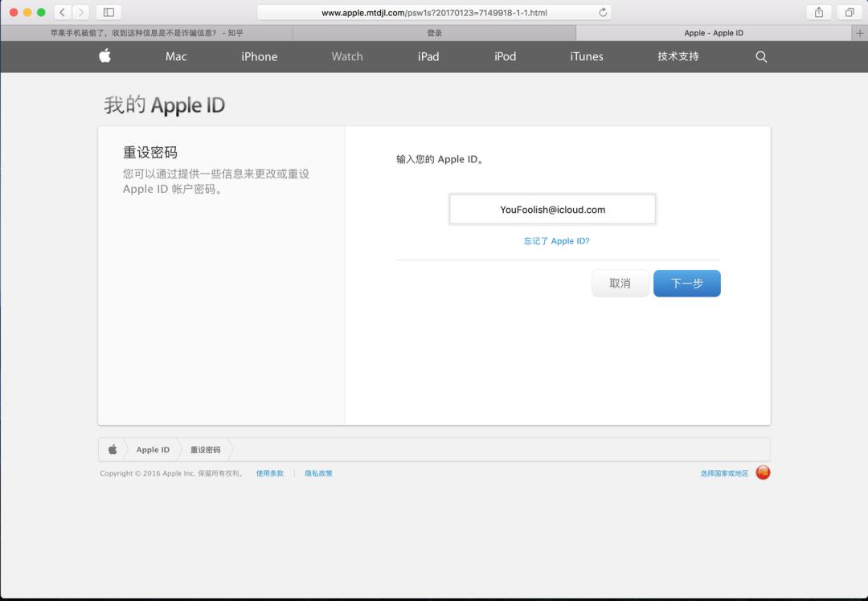The height and width of the screenshot is (601, 868).
Task: Open the 选择国家或地区 link
Action: [723, 473]
